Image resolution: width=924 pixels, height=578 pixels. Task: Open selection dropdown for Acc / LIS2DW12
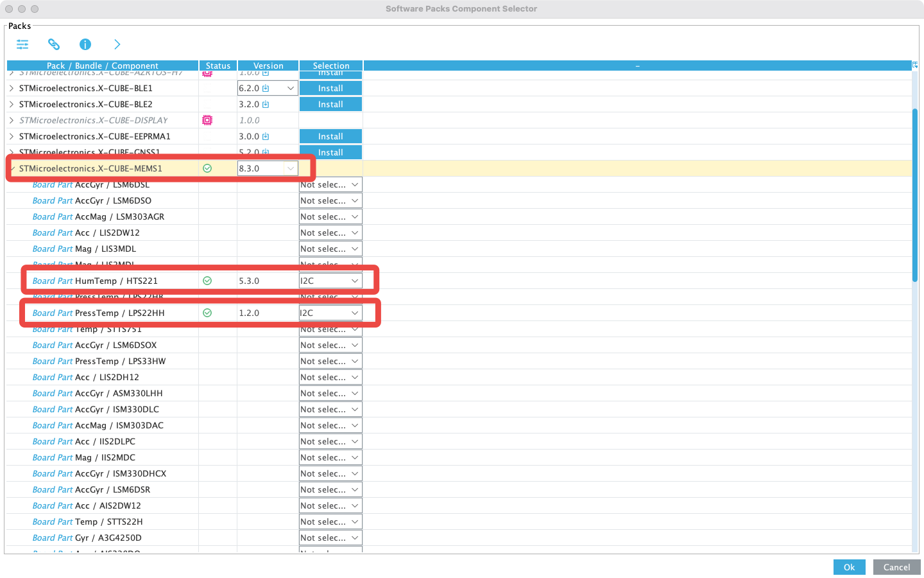click(x=331, y=232)
